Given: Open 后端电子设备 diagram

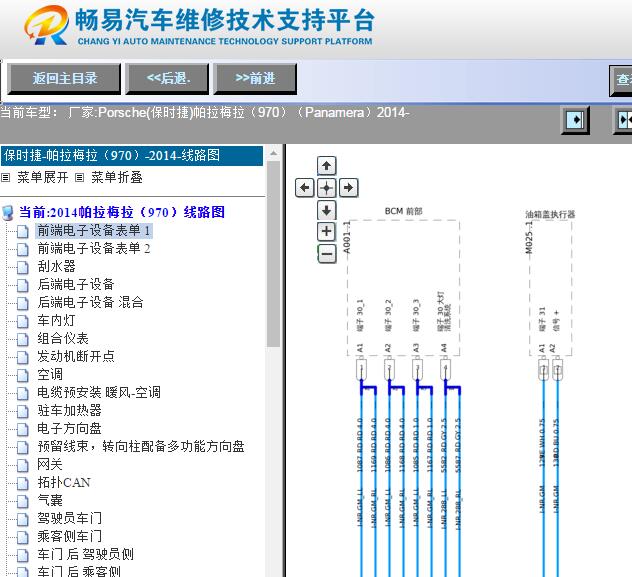Looking at the screenshot, I should [76, 284].
